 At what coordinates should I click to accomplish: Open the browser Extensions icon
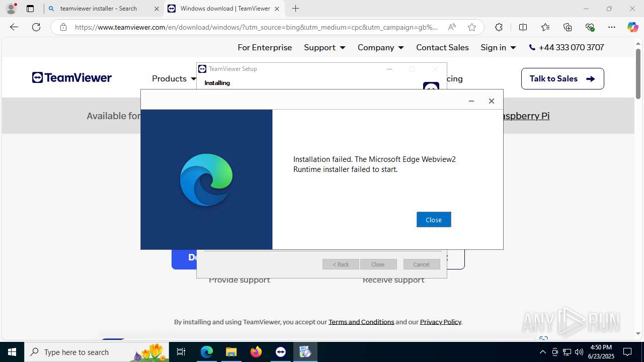coord(499,27)
